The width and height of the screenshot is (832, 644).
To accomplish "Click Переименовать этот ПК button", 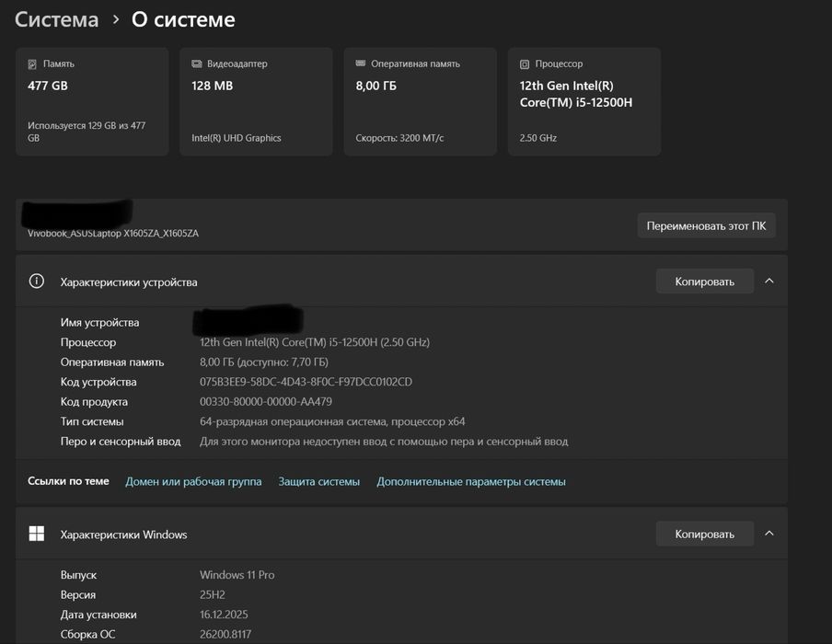I will pyautogui.click(x=706, y=226).
